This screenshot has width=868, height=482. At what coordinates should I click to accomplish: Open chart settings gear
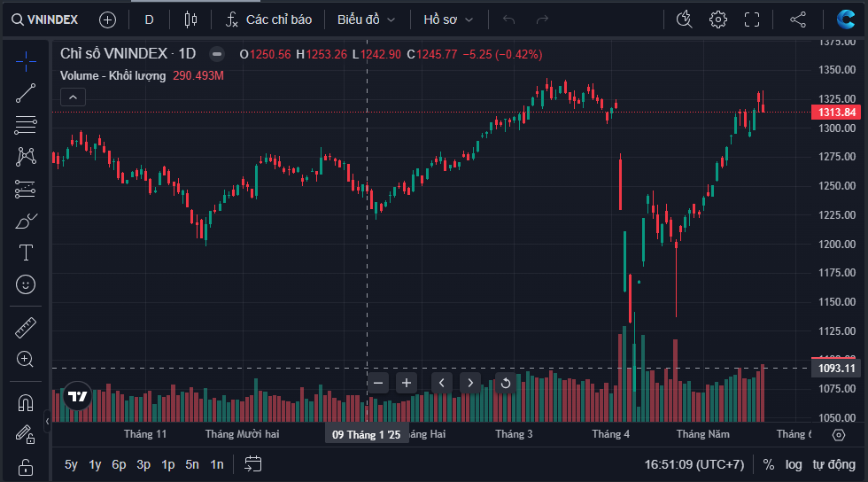tap(718, 20)
